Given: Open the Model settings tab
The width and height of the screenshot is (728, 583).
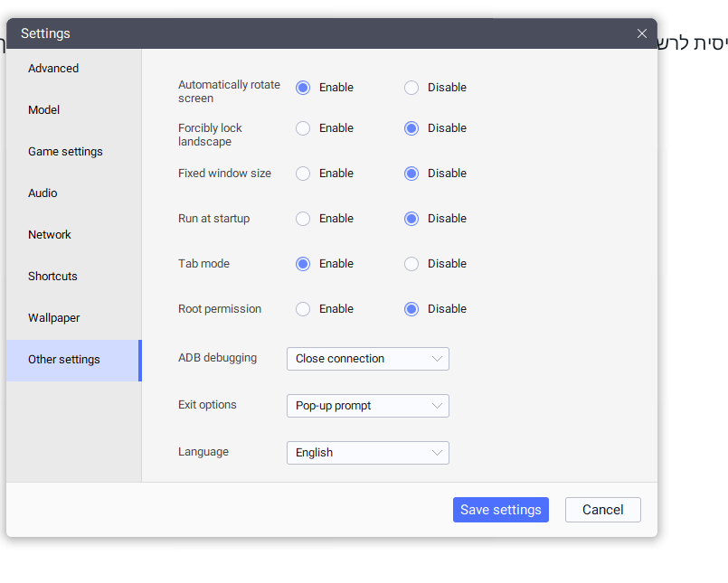Looking at the screenshot, I should click(44, 110).
